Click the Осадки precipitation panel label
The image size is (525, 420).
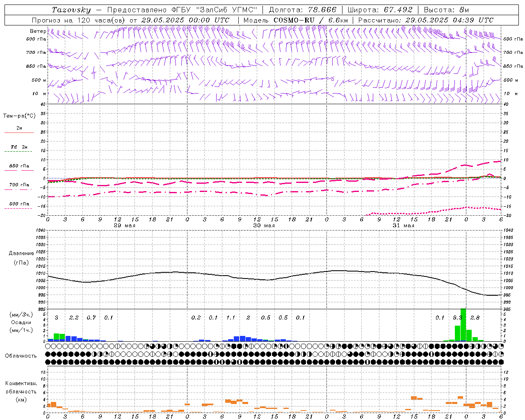pyautogui.click(x=21, y=322)
